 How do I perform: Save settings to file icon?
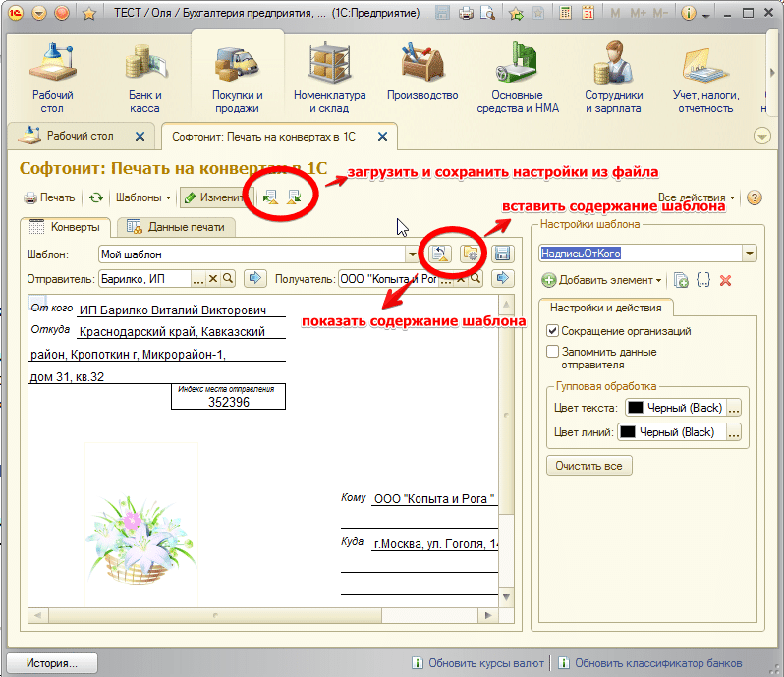click(294, 197)
